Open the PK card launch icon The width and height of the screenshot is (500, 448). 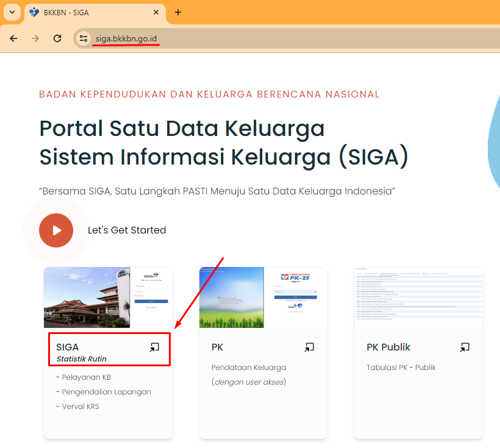[x=309, y=347]
